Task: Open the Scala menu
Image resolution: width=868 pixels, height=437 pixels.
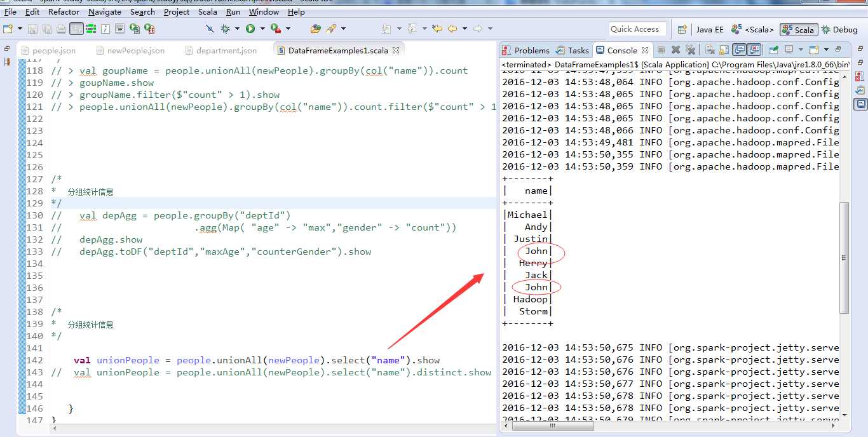Action: point(208,11)
